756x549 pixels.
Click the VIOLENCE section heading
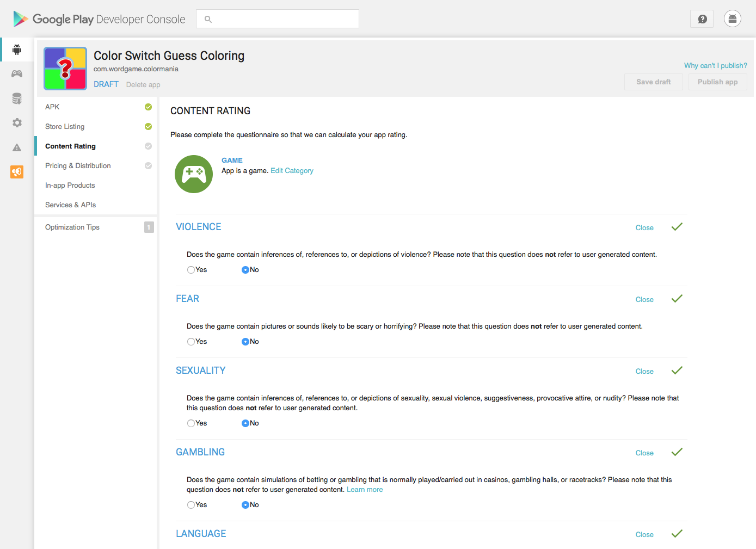[x=199, y=227]
